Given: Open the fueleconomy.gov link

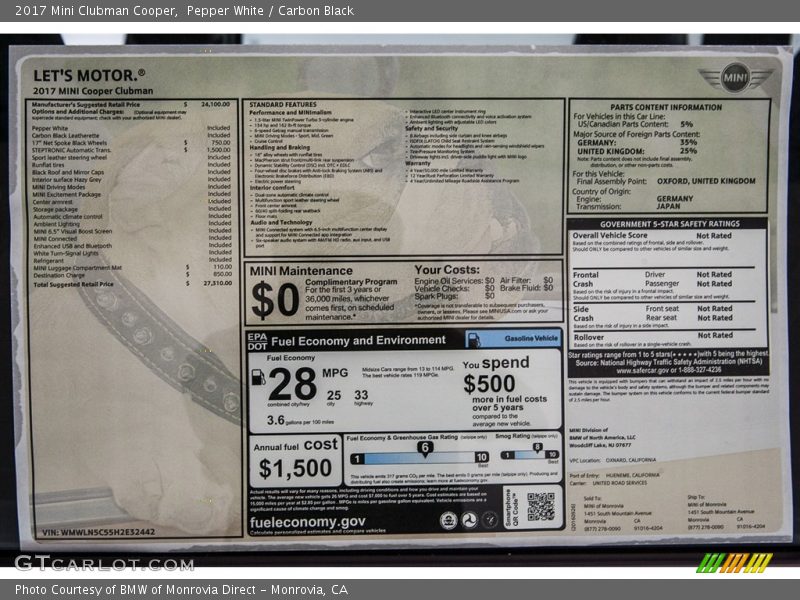Looking at the screenshot, I should (x=307, y=522).
